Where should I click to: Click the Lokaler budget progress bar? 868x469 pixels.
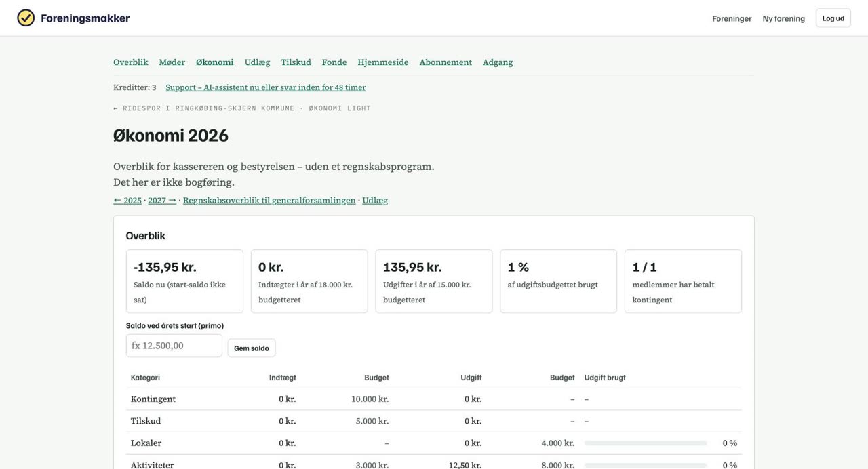click(x=646, y=443)
